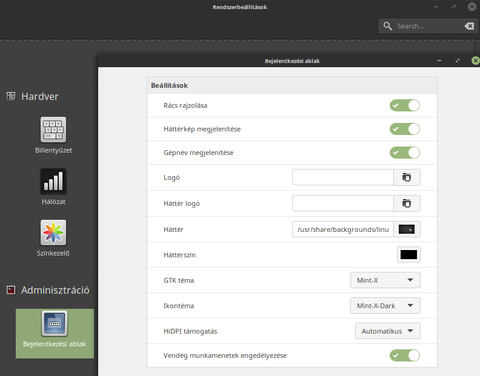
Task: Click the Hardver category label
Action: 40,96
